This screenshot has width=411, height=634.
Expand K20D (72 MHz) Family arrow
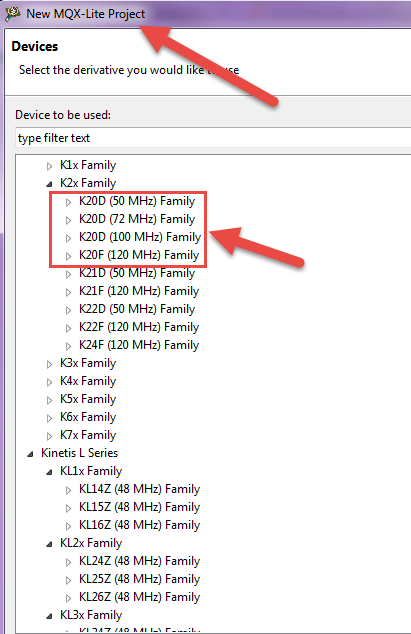point(68,220)
